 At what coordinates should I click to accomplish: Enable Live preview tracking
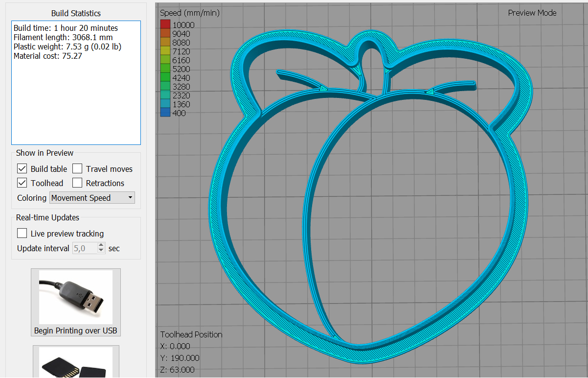(x=22, y=234)
